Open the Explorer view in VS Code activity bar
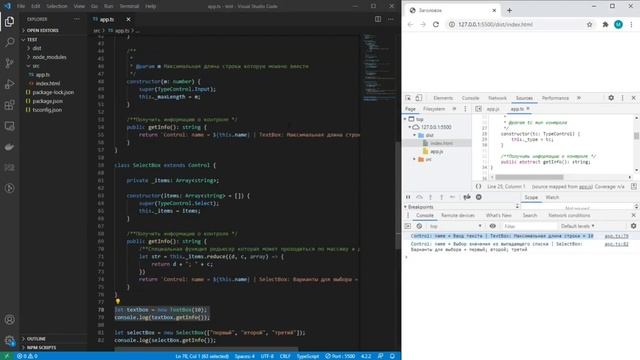 click(9, 21)
